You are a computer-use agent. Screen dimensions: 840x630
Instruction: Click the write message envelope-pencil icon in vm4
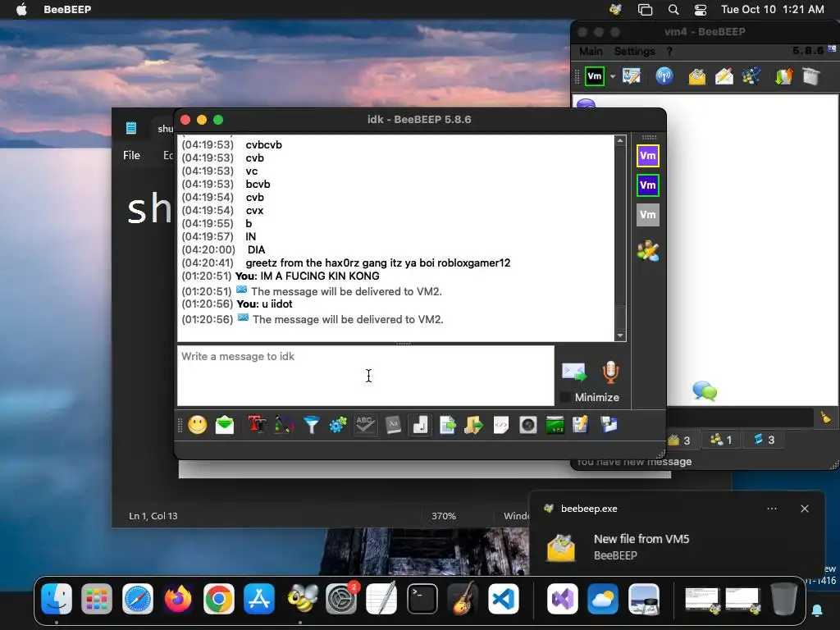point(724,76)
